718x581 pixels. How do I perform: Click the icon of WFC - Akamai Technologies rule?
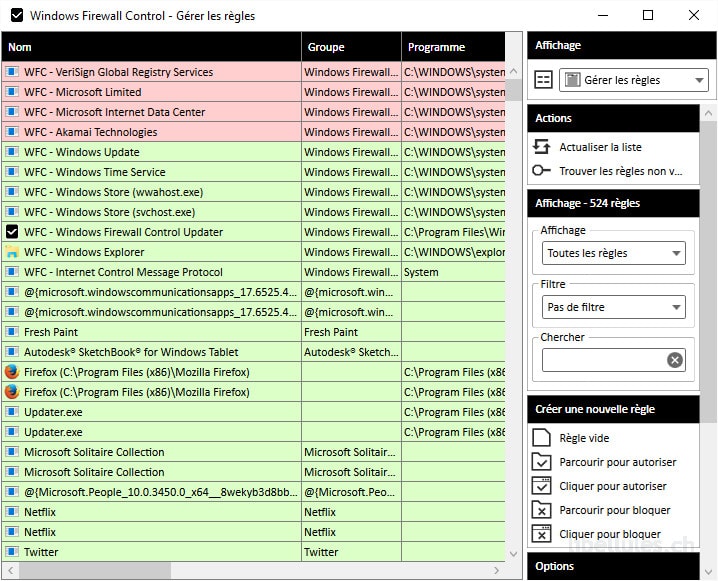[x=12, y=132]
